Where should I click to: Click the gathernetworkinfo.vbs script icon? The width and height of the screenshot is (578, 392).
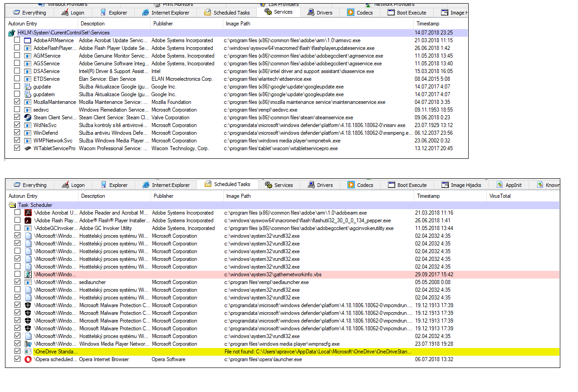[28, 274]
